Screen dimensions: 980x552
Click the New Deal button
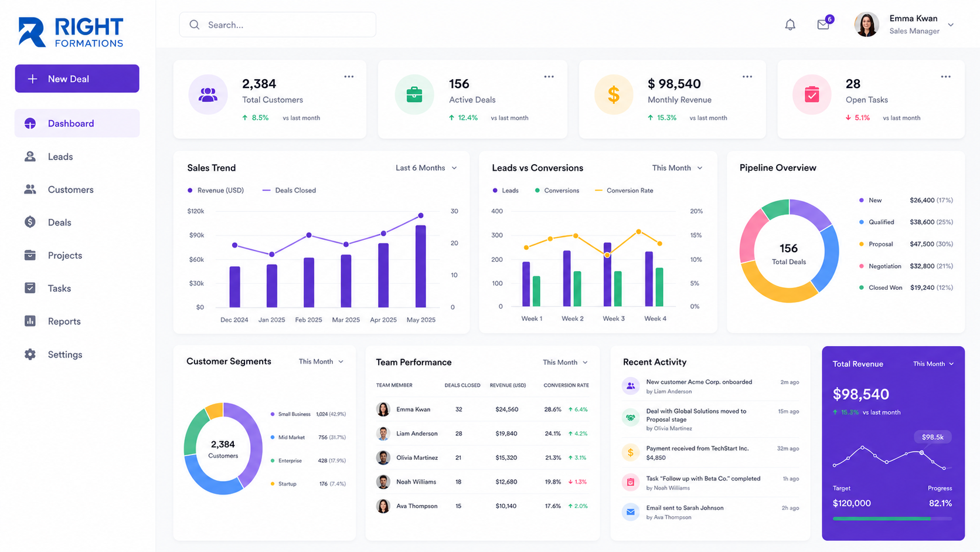[x=77, y=79]
